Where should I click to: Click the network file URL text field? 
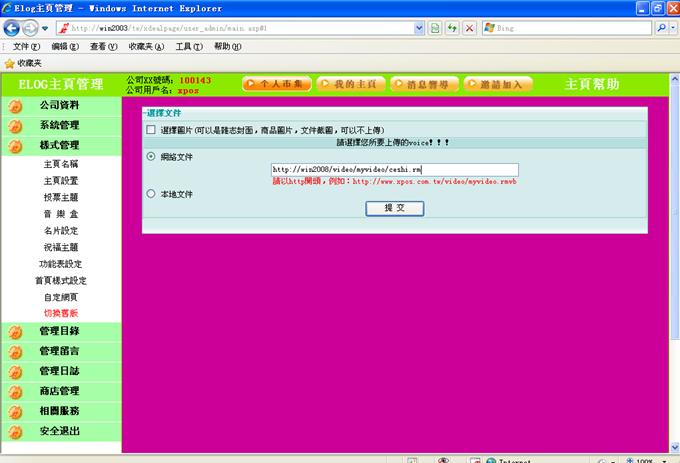coord(394,170)
